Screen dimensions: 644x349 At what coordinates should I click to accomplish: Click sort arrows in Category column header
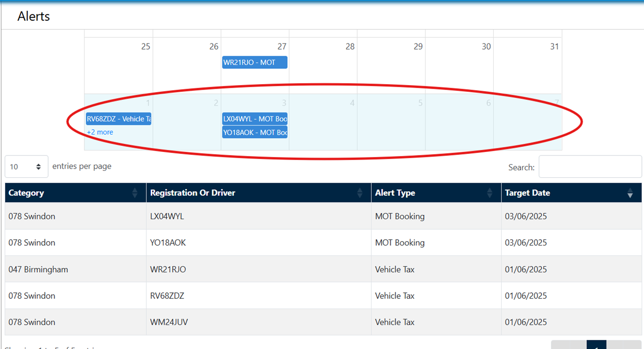point(135,193)
